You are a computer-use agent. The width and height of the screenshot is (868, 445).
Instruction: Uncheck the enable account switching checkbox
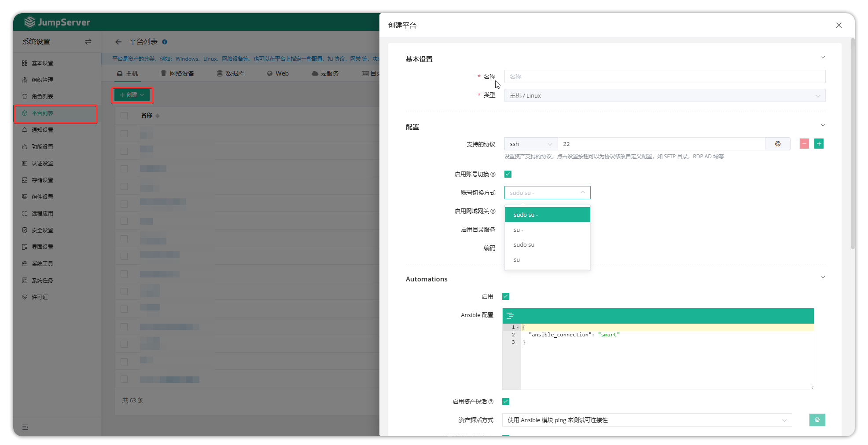[x=508, y=174]
